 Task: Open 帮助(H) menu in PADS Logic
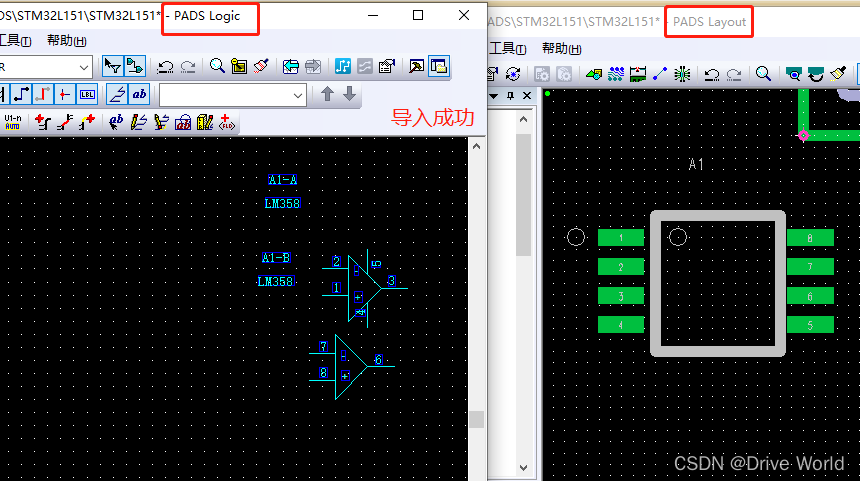[x=67, y=41]
